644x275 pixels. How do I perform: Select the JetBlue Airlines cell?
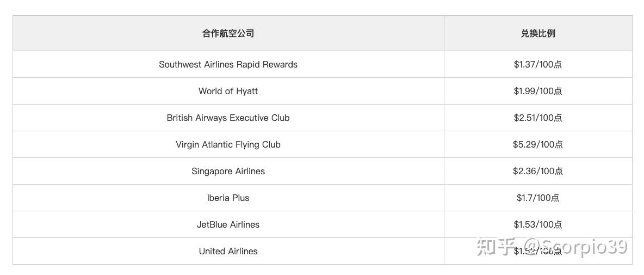(x=228, y=224)
